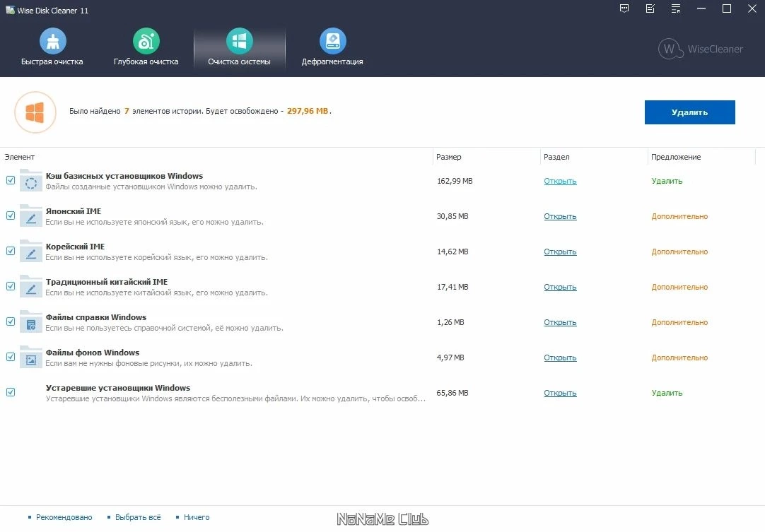Image resolution: width=765 pixels, height=532 pixels.
Task: Select the Рекомендовано option
Action: tap(64, 517)
